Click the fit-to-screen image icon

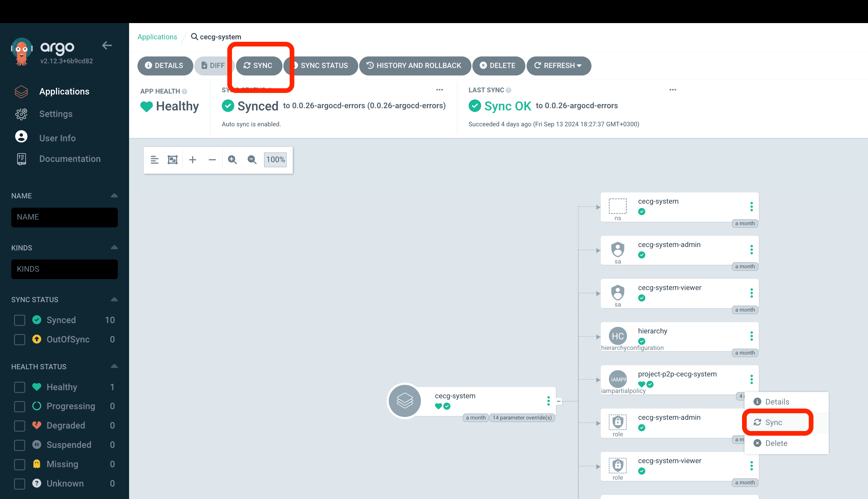click(173, 160)
